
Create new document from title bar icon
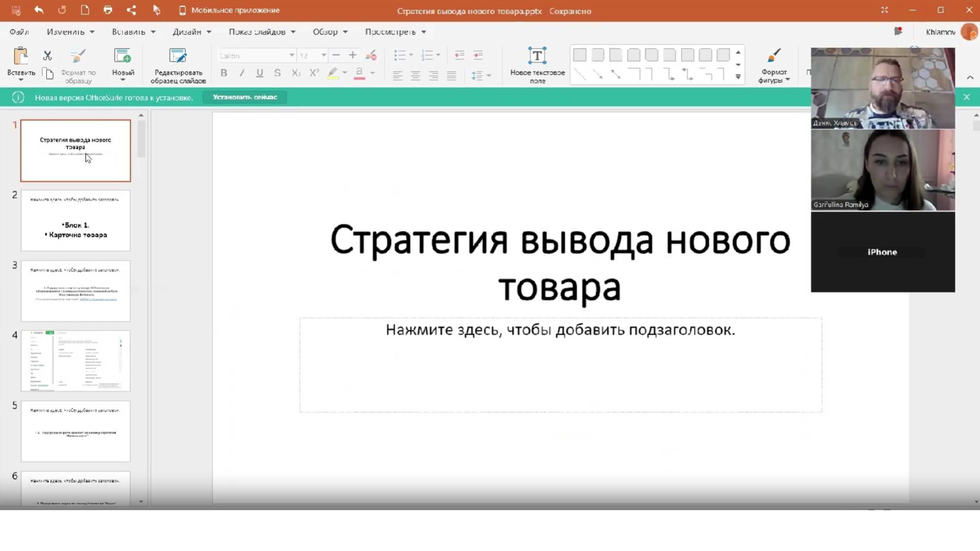(85, 10)
